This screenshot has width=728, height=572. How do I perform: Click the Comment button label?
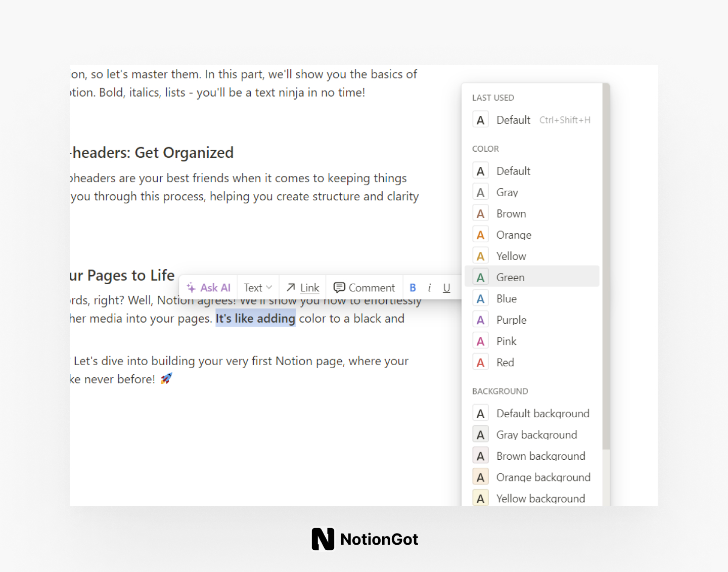pos(372,287)
